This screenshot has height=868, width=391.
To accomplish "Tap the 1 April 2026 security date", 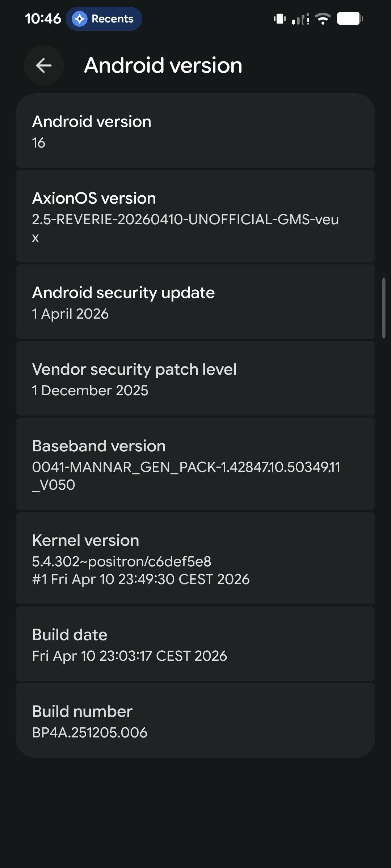I will (x=70, y=314).
